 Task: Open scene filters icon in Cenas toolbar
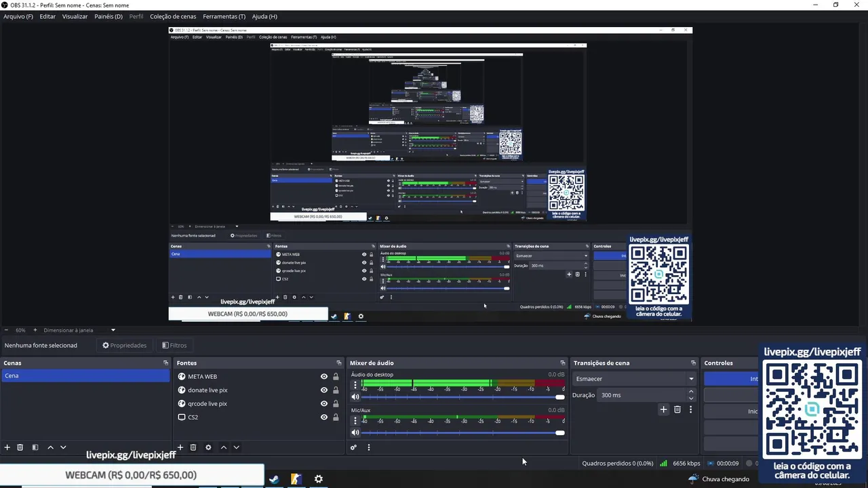click(35, 447)
